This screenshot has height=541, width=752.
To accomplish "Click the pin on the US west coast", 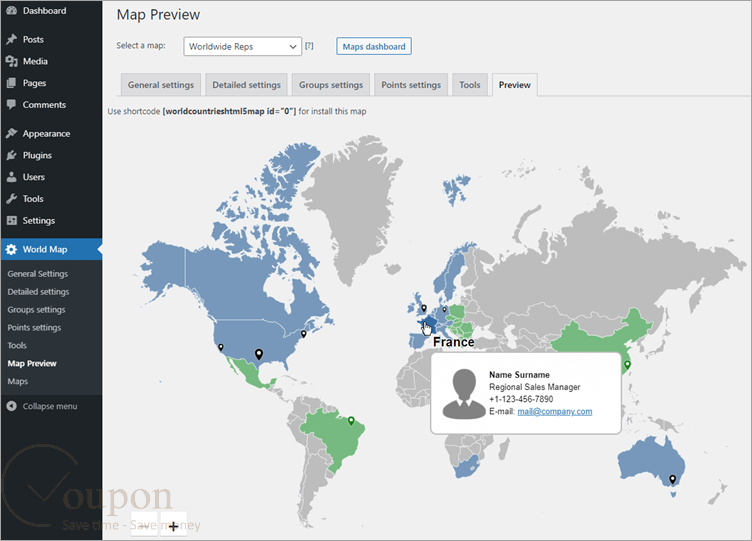I will pyautogui.click(x=221, y=347).
